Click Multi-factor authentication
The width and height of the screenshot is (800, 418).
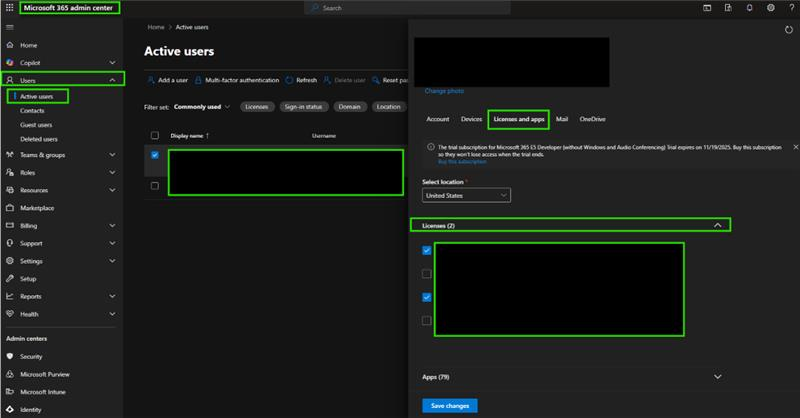pos(237,80)
